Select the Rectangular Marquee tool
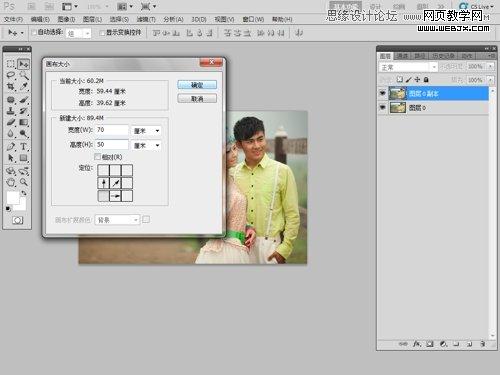 tap(11, 64)
